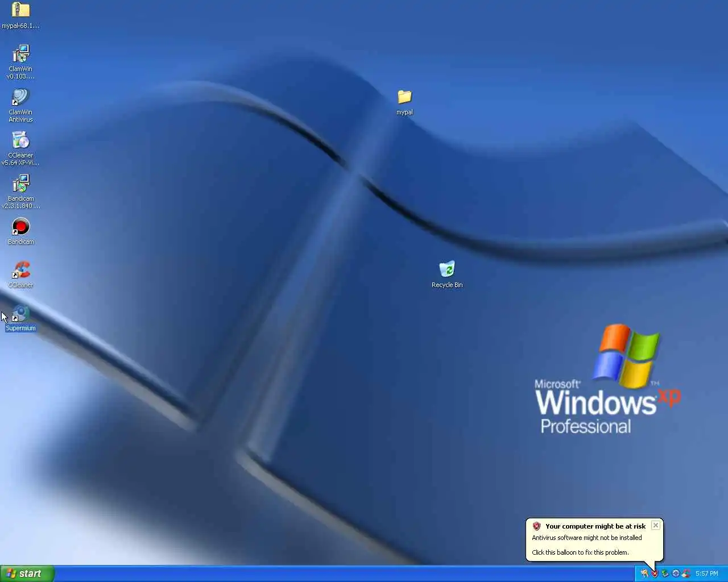The image size is (728, 582).
Task: Select the mypal-68.1 zip file icon
Action: coord(20,10)
